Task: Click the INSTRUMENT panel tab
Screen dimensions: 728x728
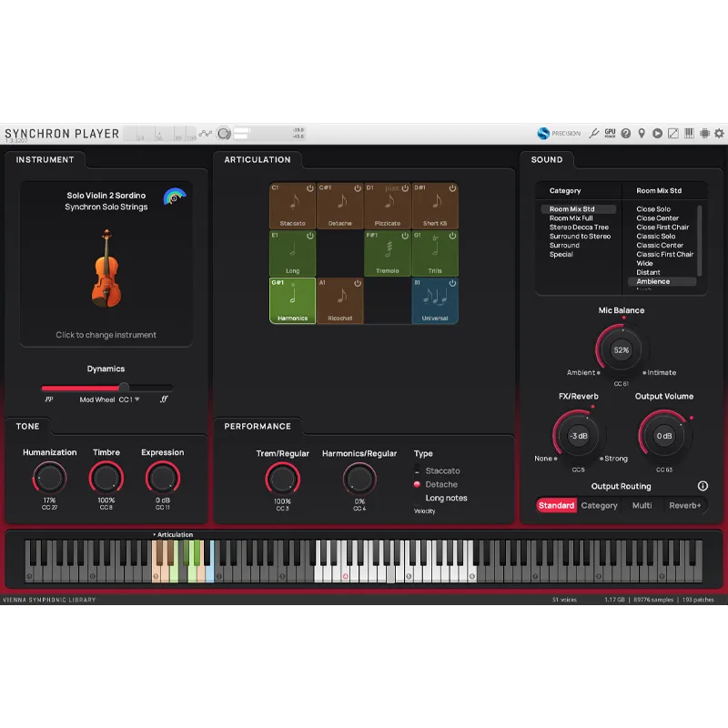Action: pyautogui.click(x=45, y=160)
